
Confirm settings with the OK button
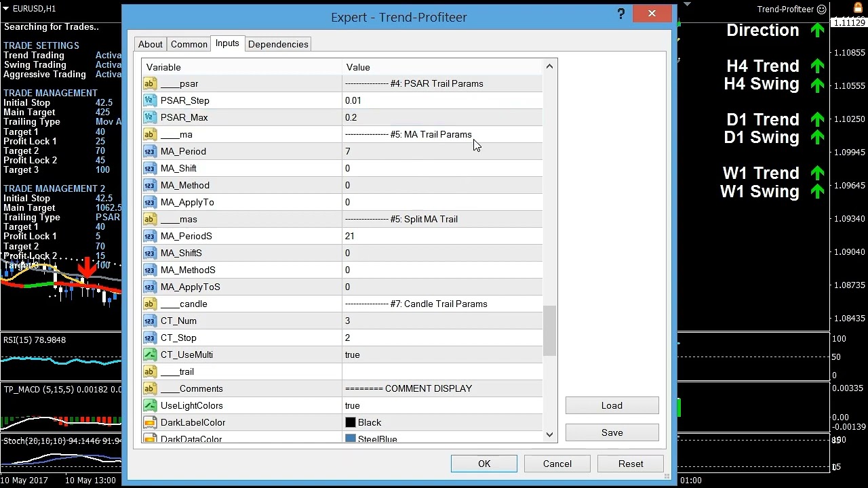pos(484,464)
